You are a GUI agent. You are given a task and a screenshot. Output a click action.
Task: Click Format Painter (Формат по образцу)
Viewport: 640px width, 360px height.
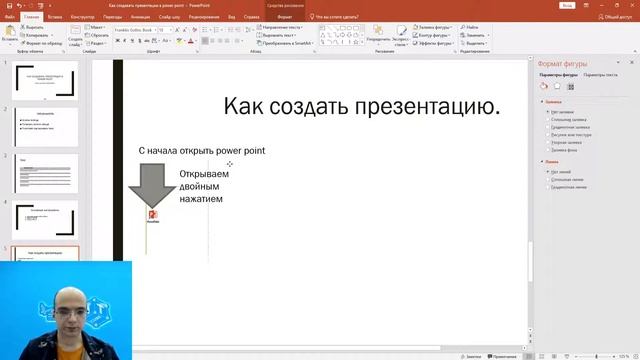click(x=41, y=43)
